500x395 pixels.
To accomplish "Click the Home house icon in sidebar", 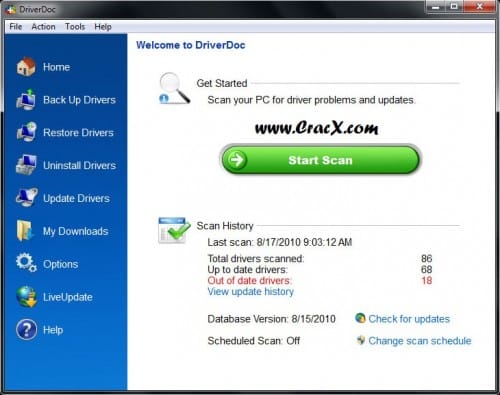I will click(x=26, y=66).
